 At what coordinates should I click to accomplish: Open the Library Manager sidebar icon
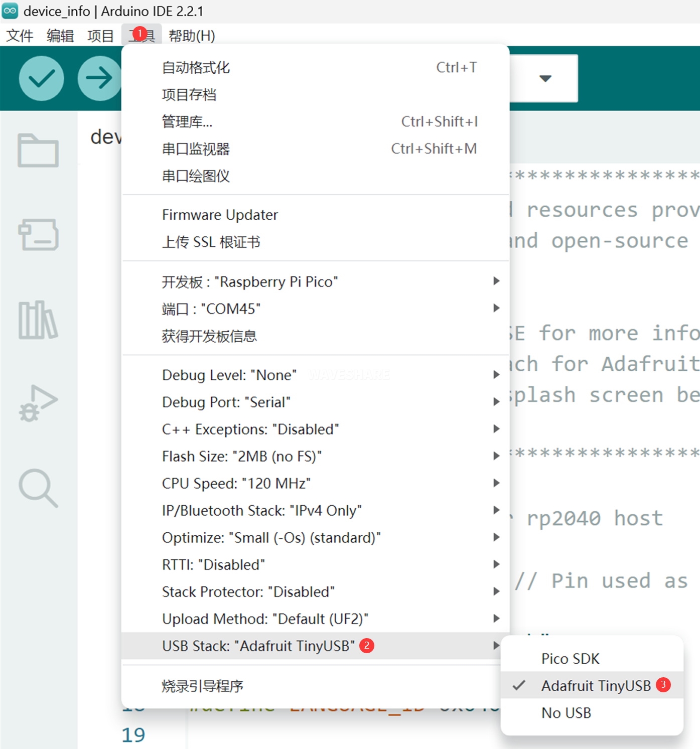[38, 320]
